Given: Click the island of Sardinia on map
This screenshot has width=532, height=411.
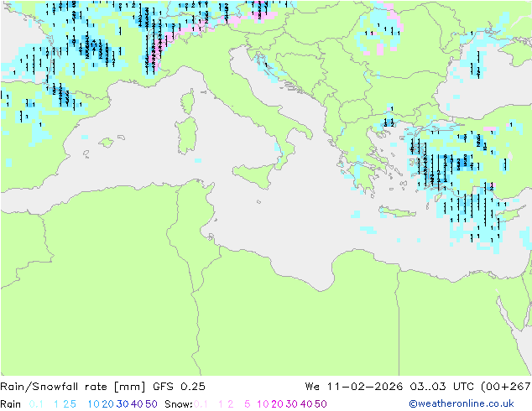Looking at the screenshot, I should pos(186,136).
